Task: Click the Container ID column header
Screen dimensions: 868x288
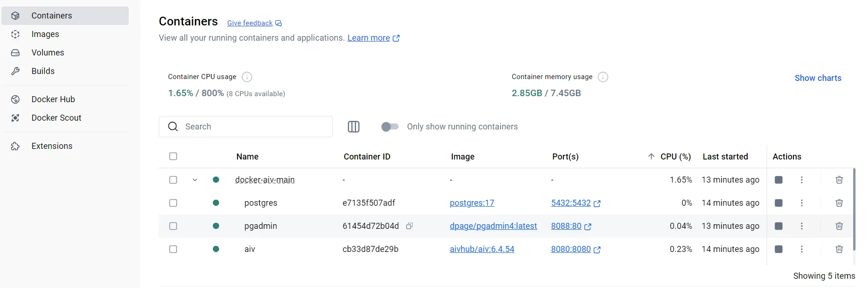Action: tap(367, 157)
